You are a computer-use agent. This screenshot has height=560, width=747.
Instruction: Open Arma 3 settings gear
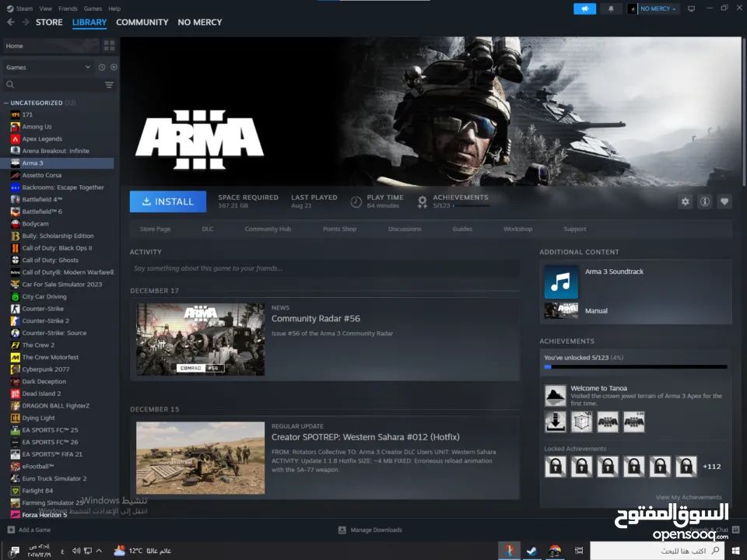pyautogui.click(x=685, y=201)
